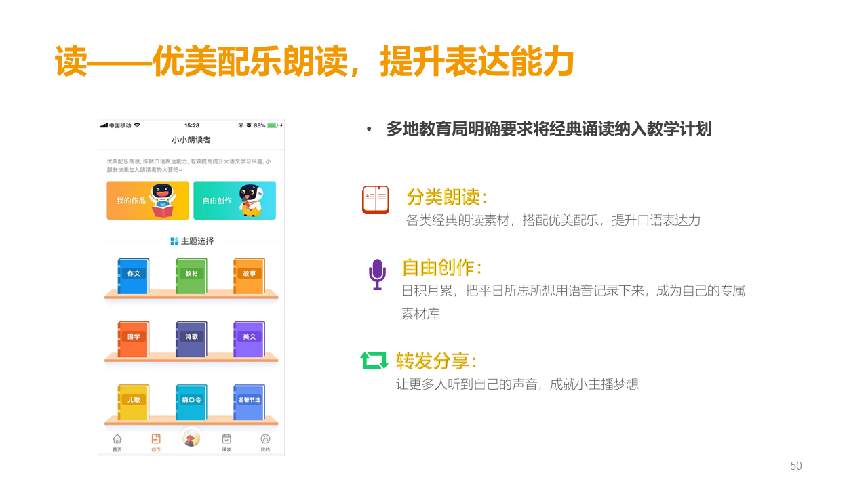Tap the center avatar button in tab bar
The image size is (868, 488).
click(x=191, y=438)
